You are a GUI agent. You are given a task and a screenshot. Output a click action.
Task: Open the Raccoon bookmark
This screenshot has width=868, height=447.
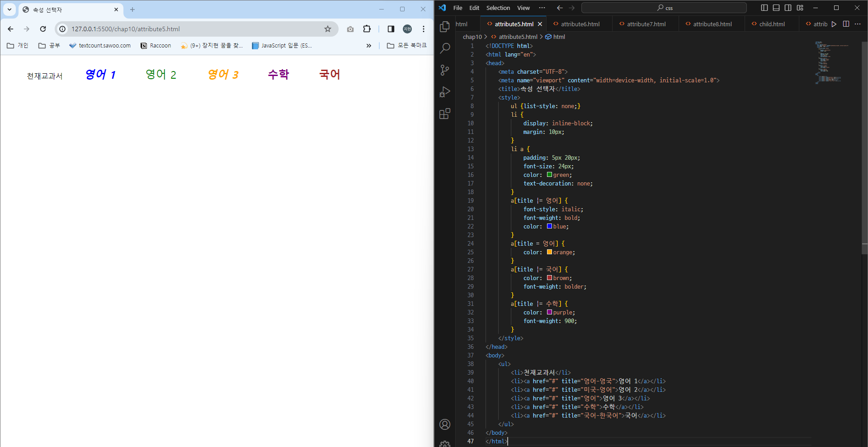(156, 45)
